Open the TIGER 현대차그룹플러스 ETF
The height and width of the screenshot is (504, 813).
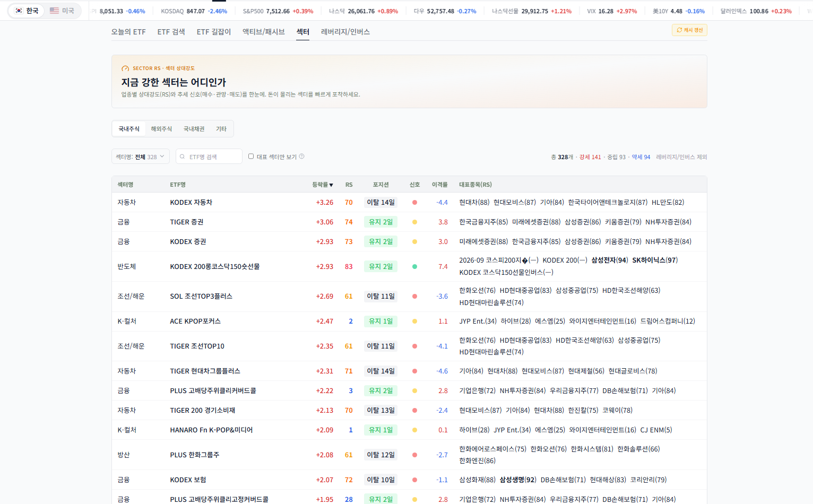(x=205, y=371)
